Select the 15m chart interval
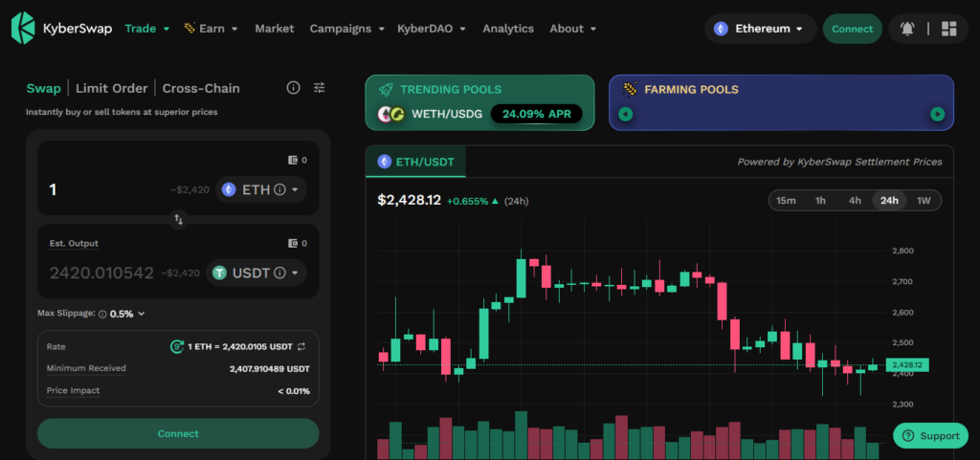 click(x=786, y=201)
